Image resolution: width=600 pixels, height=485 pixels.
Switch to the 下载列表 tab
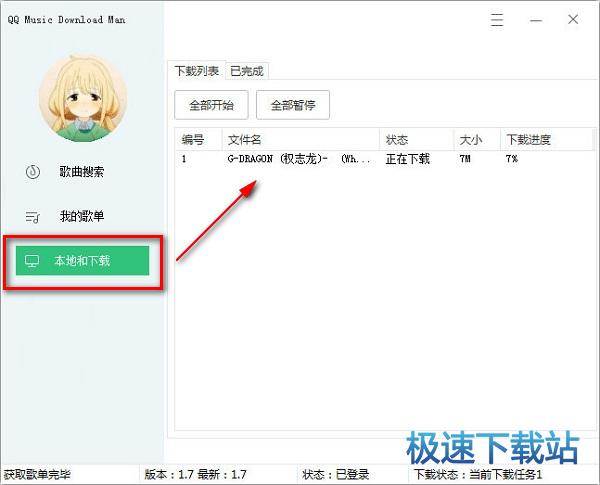[x=197, y=71]
